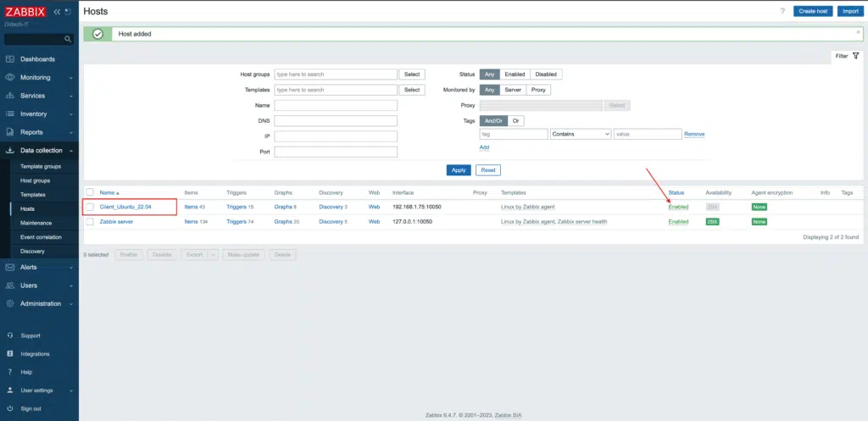Click the Data collection download icon

[10, 151]
